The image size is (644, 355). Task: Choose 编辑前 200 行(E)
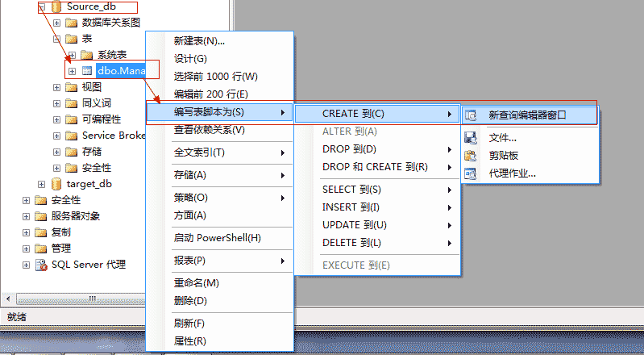coord(220,94)
